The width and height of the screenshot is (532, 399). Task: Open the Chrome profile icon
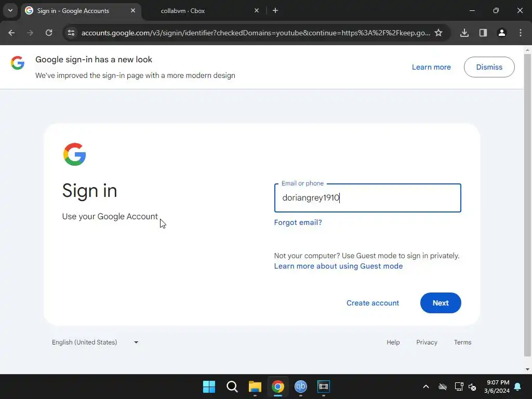click(x=502, y=33)
